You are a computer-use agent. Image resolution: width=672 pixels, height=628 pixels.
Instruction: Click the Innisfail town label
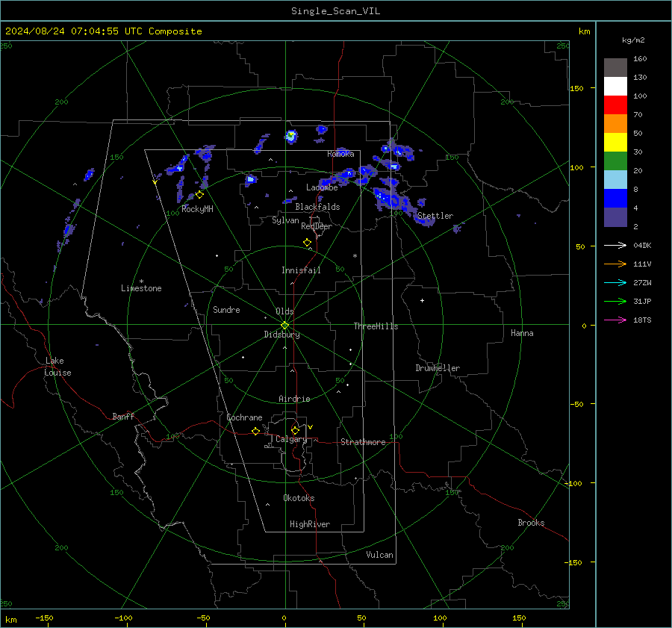301,270
